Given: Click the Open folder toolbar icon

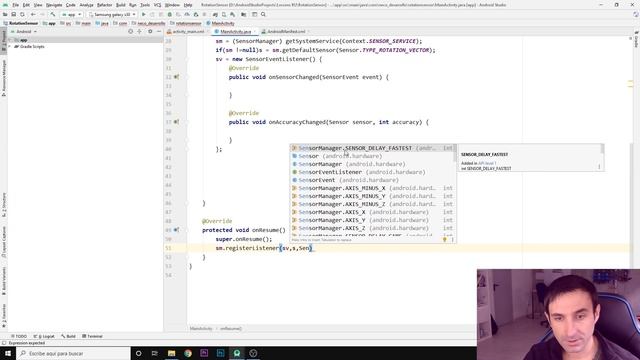Looking at the screenshot, I should point(5,14).
